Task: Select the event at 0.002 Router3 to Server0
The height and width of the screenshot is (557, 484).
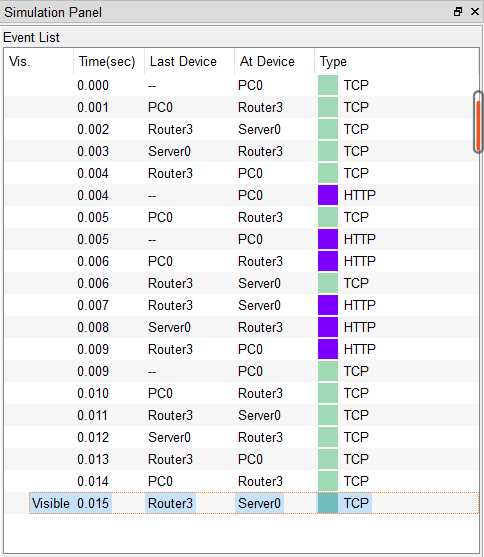Action: pyautogui.click(x=240, y=129)
